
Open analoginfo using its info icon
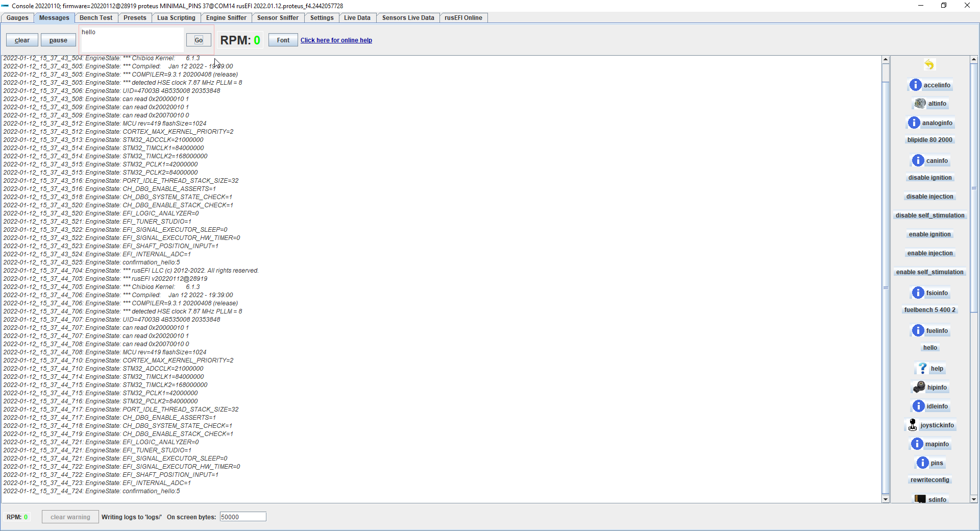[x=915, y=123]
